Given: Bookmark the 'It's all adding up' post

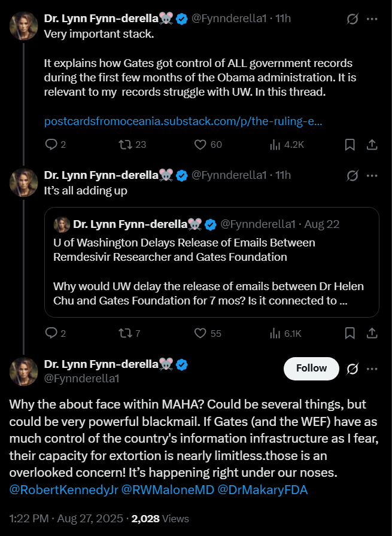Looking at the screenshot, I should point(350,333).
